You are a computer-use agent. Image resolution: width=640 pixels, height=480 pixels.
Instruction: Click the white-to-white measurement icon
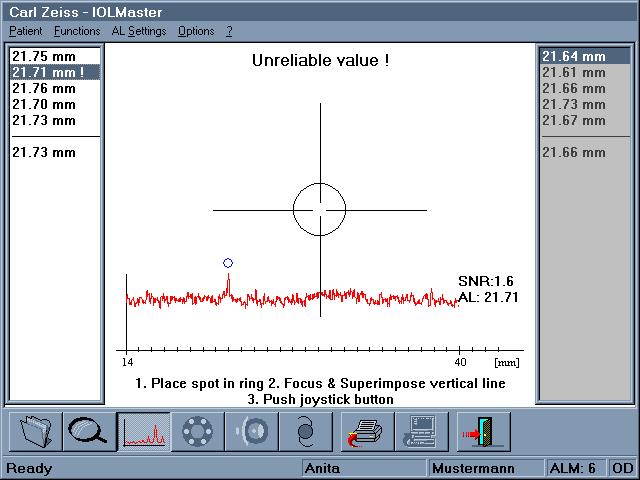303,432
